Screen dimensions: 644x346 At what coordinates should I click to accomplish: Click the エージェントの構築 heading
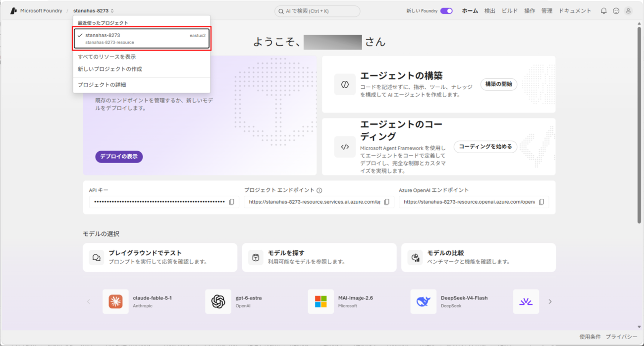[x=401, y=75]
